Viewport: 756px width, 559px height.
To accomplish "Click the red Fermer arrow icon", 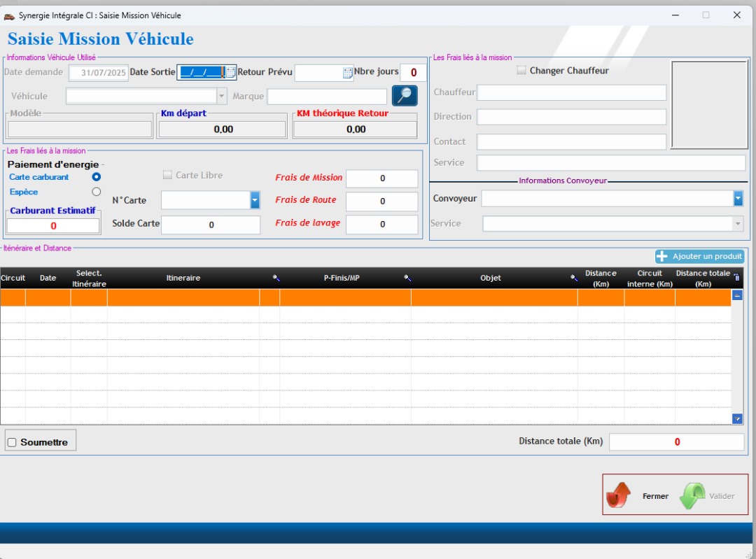I will [x=619, y=495].
